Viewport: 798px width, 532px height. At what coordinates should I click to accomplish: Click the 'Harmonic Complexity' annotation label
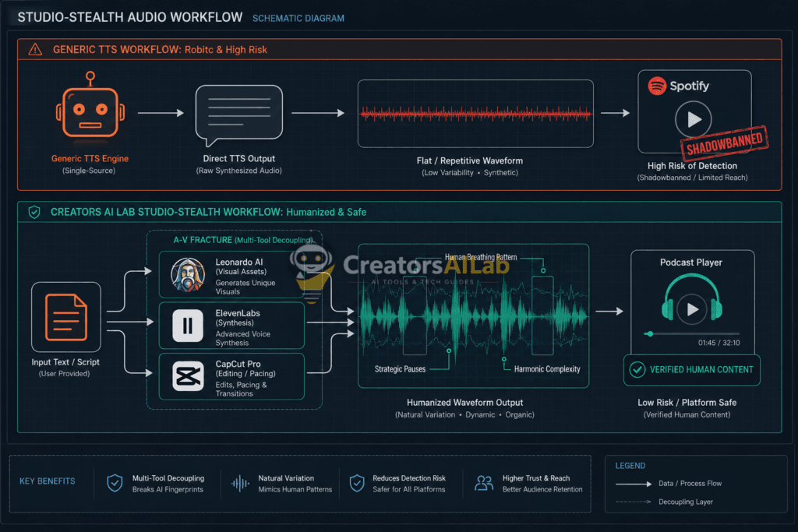tap(547, 369)
